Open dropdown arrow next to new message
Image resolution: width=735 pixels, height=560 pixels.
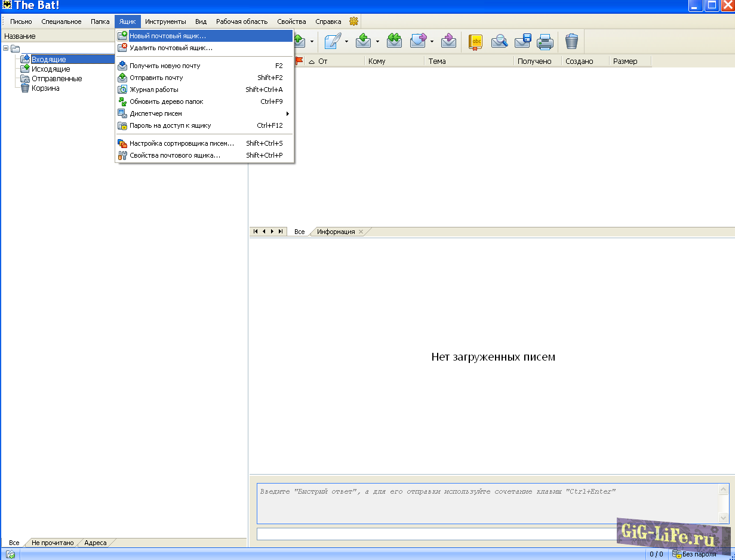click(x=346, y=42)
